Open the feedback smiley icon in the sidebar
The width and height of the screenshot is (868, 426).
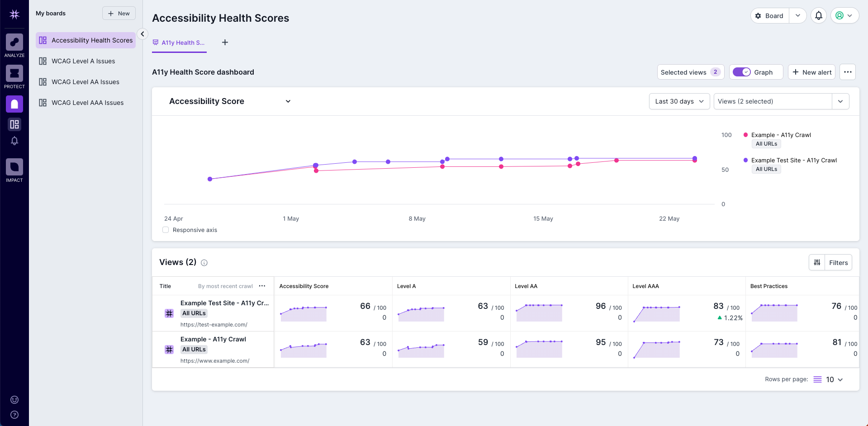(14, 400)
